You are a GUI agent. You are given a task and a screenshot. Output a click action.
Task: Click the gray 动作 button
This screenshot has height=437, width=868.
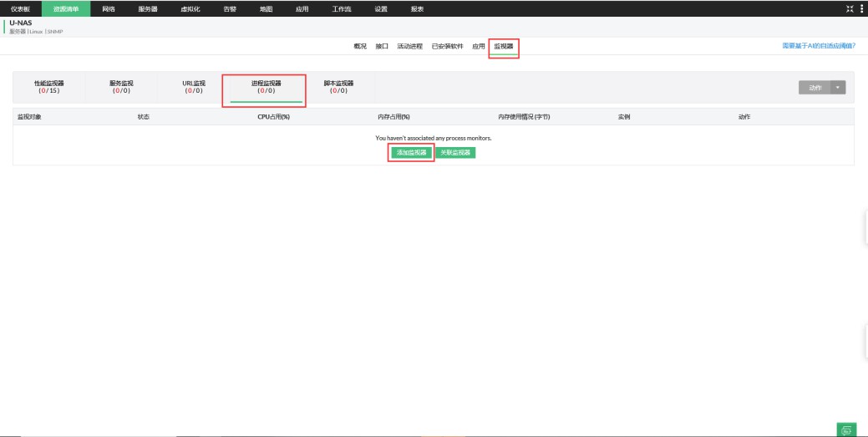pyautogui.click(x=815, y=88)
